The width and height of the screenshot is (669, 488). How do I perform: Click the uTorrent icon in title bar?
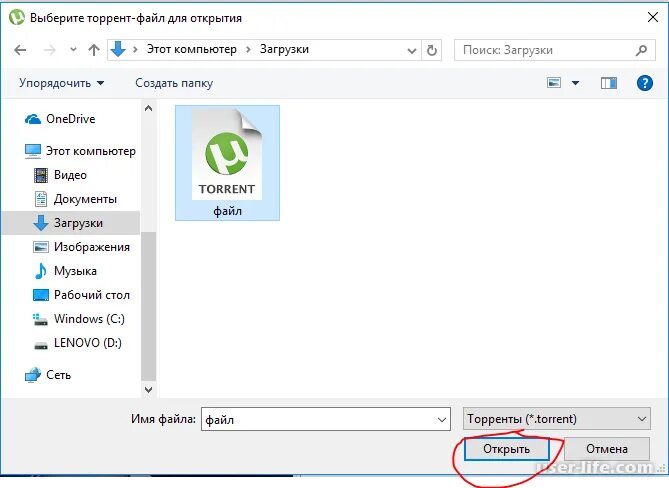(x=17, y=17)
